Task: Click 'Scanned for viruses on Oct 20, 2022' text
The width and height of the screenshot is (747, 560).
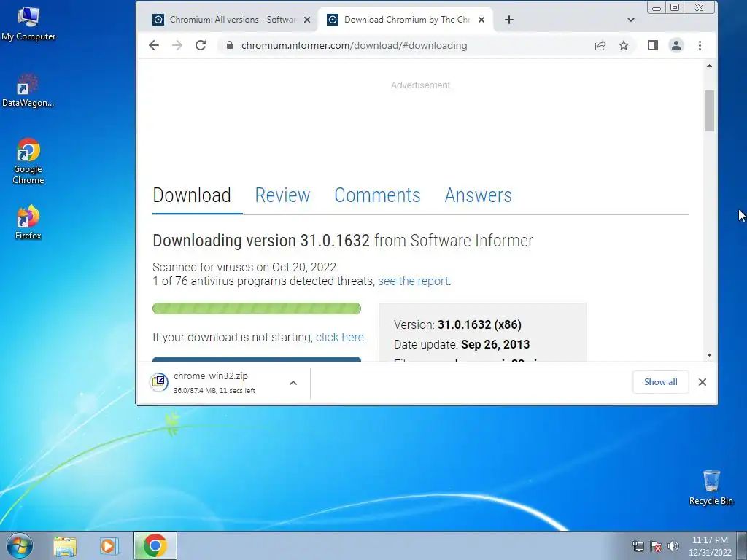Action: coord(245,267)
